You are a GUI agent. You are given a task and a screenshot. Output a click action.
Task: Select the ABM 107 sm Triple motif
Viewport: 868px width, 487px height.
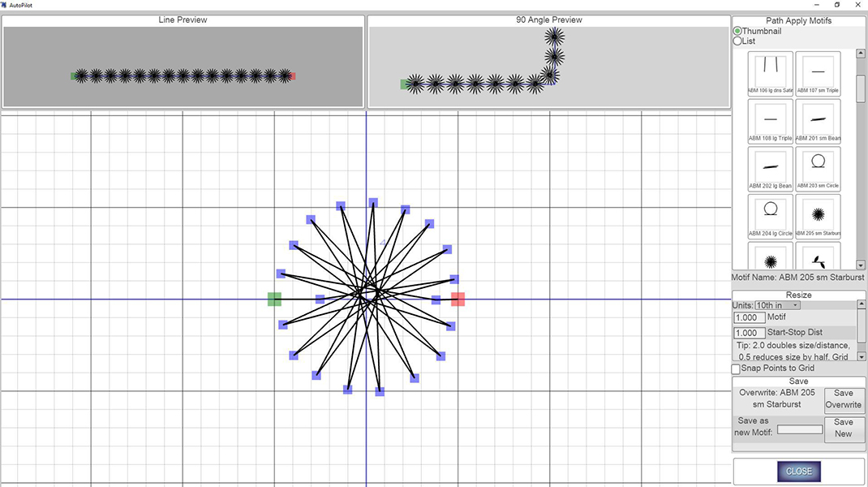tap(817, 73)
